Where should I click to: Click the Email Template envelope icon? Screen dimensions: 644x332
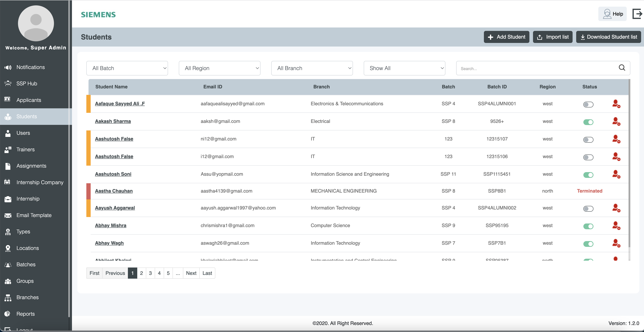(8, 215)
